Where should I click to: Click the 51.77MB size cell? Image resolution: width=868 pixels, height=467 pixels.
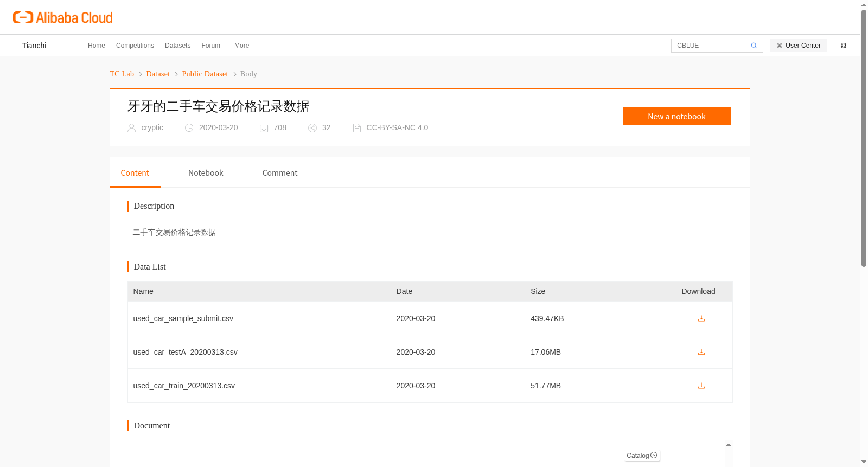tap(546, 386)
